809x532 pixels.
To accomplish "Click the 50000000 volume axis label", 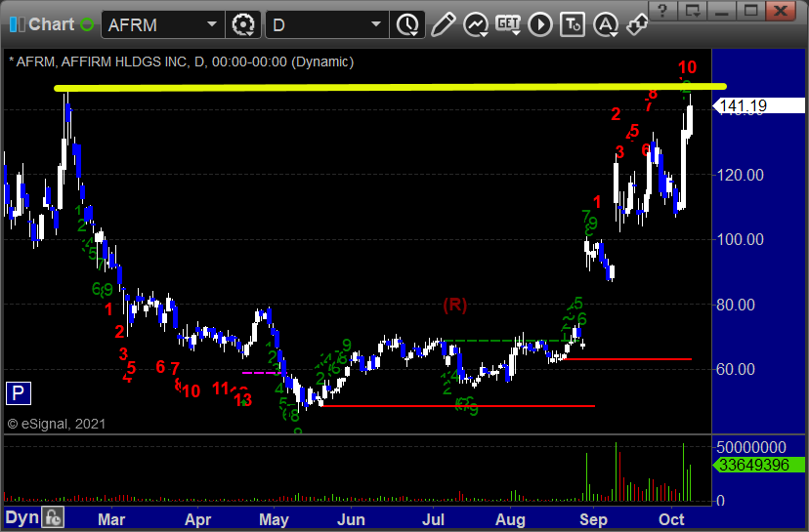I will [x=751, y=447].
